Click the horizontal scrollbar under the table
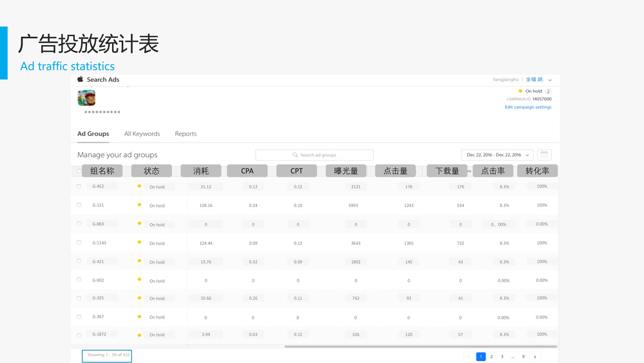 (420, 346)
